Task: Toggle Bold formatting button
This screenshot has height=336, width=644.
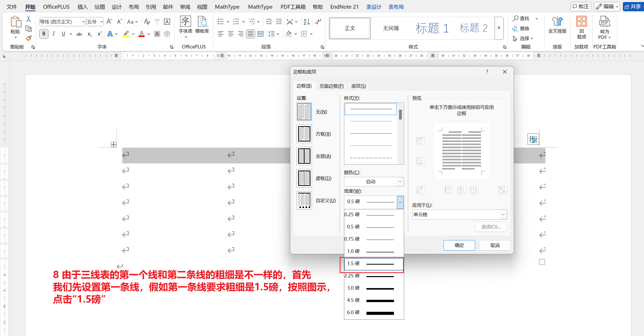Action: [44, 34]
